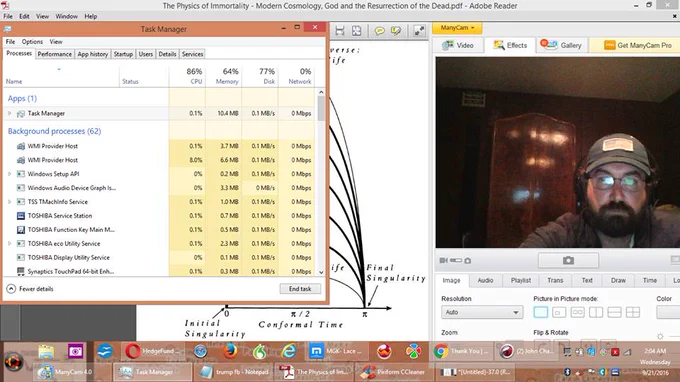
Task: Open the Startup tab in Task Manager
Action: 123,54
